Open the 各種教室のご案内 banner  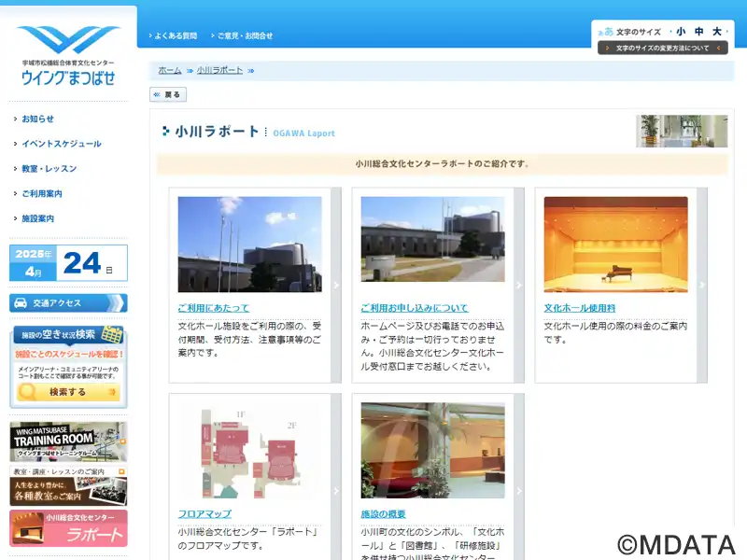[x=68, y=485]
